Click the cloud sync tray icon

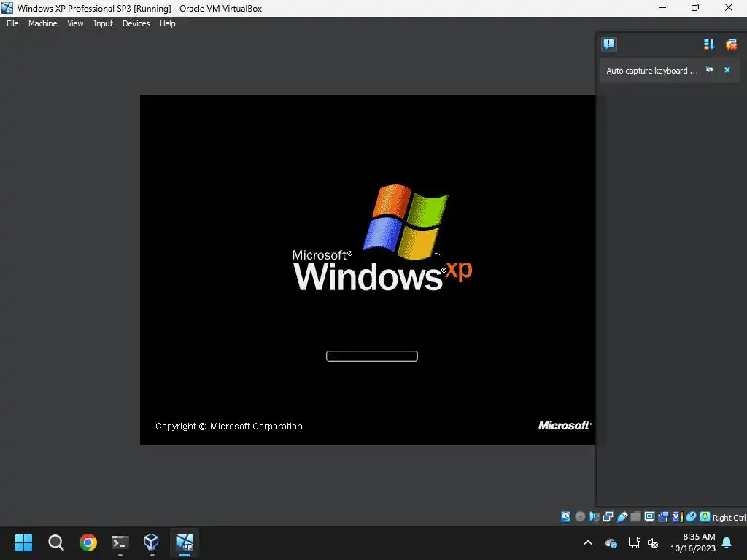pyautogui.click(x=611, y=542)
